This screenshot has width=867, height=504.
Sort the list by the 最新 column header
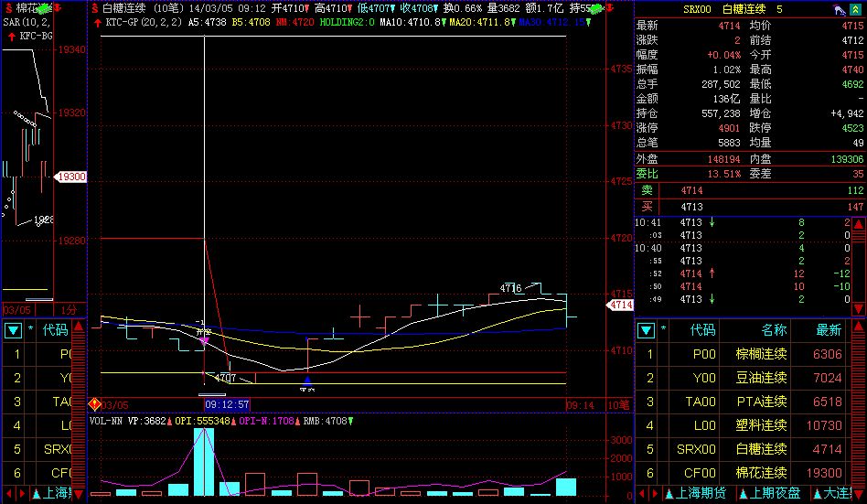(x=828, y=329)
